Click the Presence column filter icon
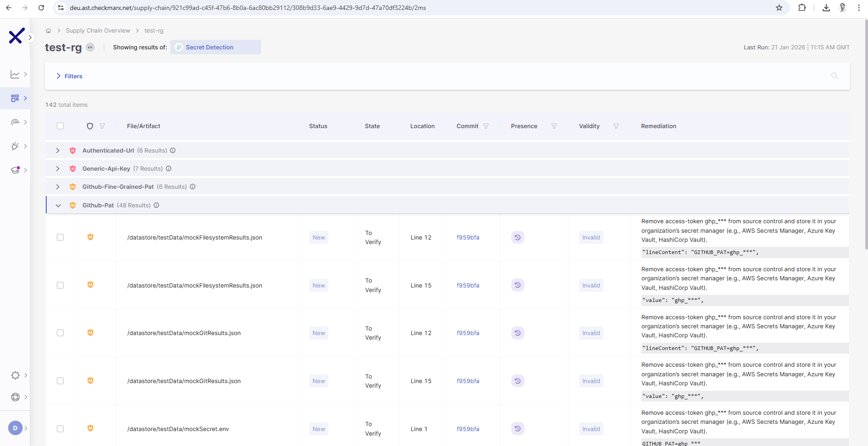 click(x=554, y=126)
